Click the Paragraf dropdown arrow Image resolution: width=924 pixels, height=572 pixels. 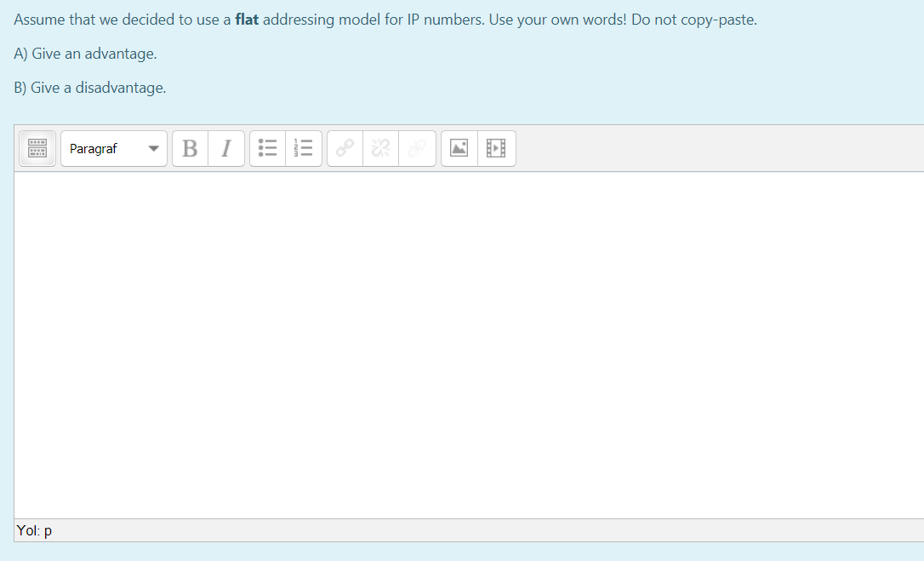tap(155, 148)
